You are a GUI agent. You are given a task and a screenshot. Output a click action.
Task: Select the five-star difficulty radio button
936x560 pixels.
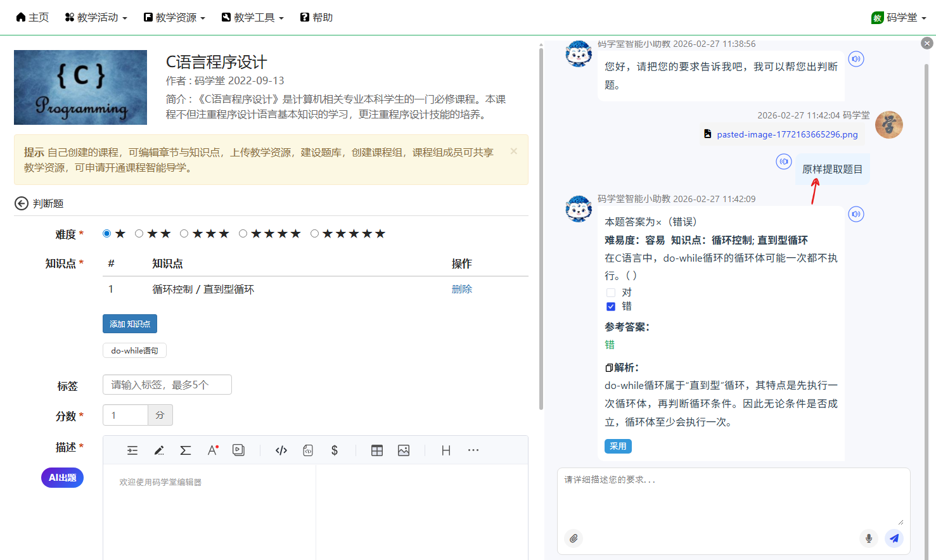coord(314,234)
